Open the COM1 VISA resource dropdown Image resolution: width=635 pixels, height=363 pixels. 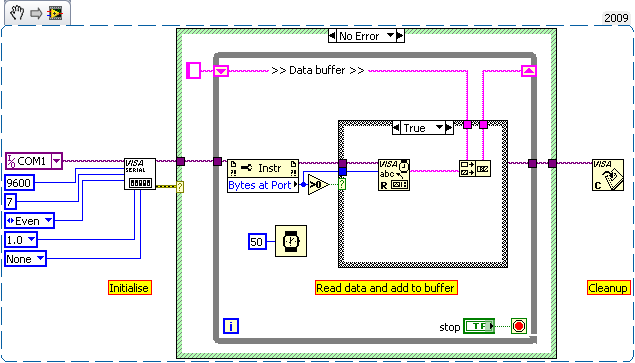(x=56, y=161)
